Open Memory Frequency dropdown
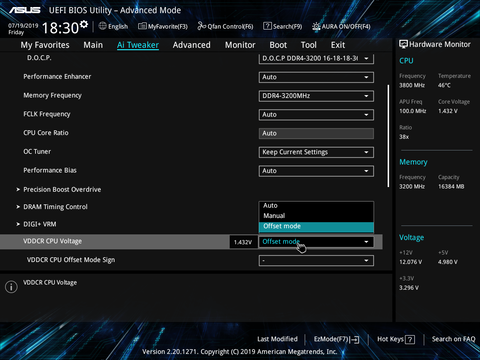Screen dimensions: 480x360 [x=316, y=96]
